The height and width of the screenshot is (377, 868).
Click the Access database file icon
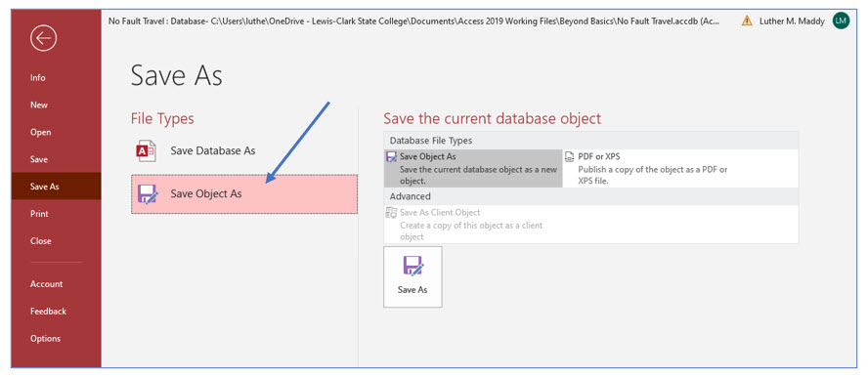coord(147,151)
